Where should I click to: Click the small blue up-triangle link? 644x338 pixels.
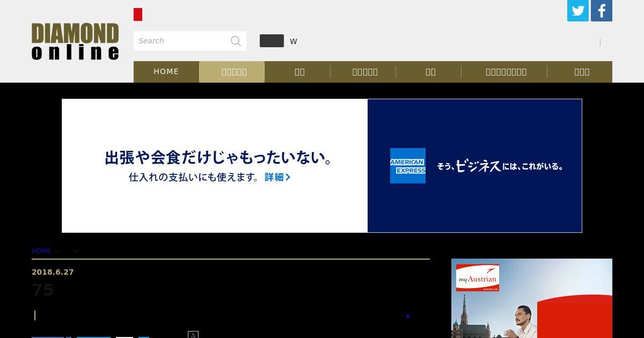(x=407, y=315)
